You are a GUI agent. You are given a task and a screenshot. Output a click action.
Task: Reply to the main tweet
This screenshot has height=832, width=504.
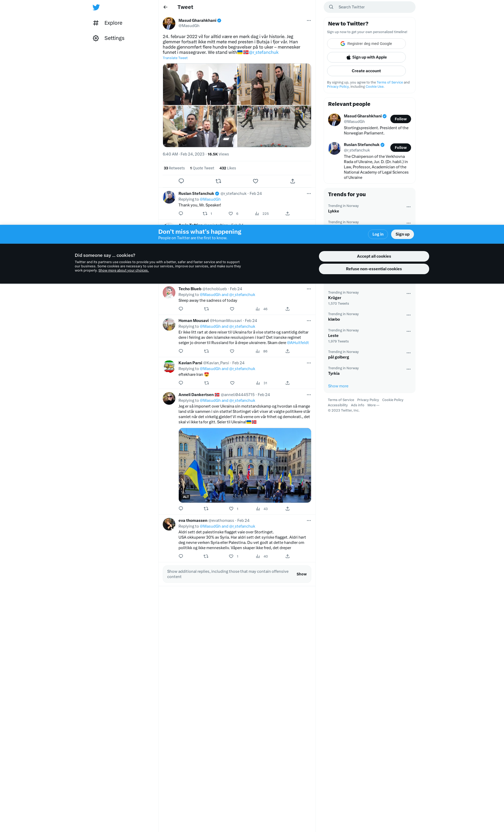coord(181,181)
